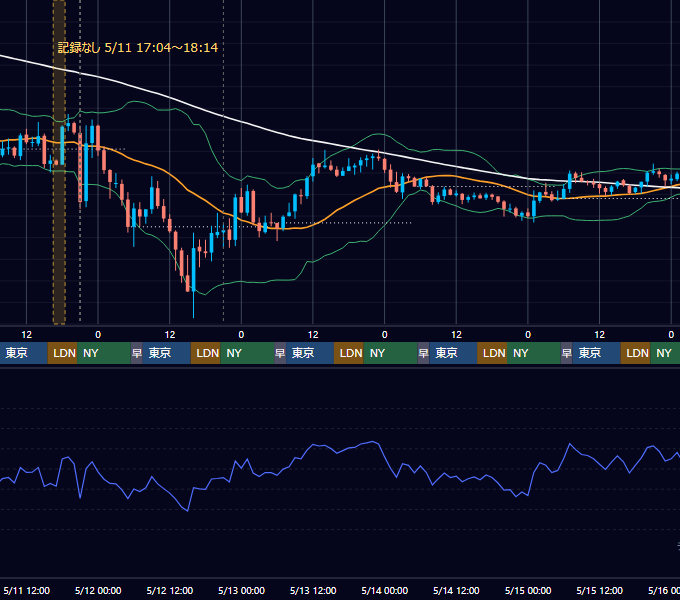Select the 東京 session block above 5/11 12:00

[23, 353]
